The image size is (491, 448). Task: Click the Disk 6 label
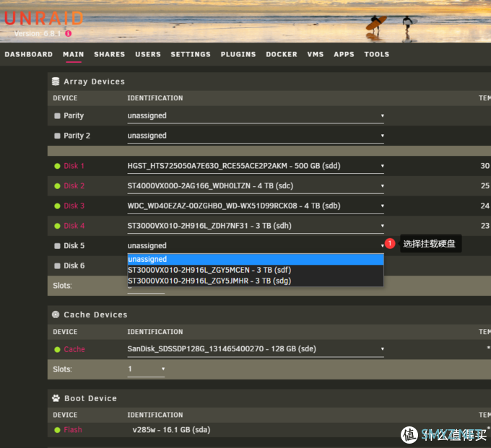coord(74,266)
